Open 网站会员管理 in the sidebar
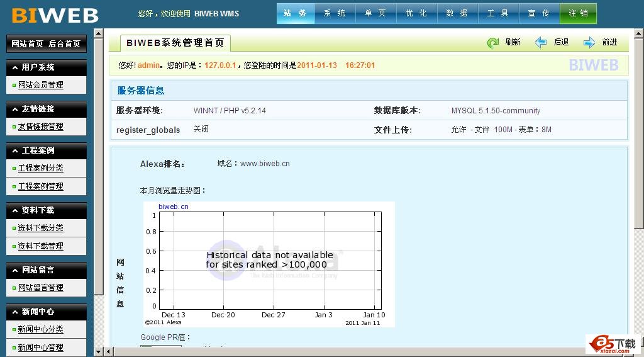 pos(41,85)
